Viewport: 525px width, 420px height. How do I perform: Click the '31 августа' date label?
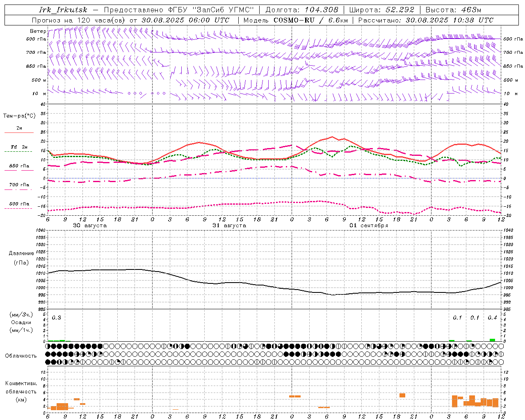pos(229,226)
